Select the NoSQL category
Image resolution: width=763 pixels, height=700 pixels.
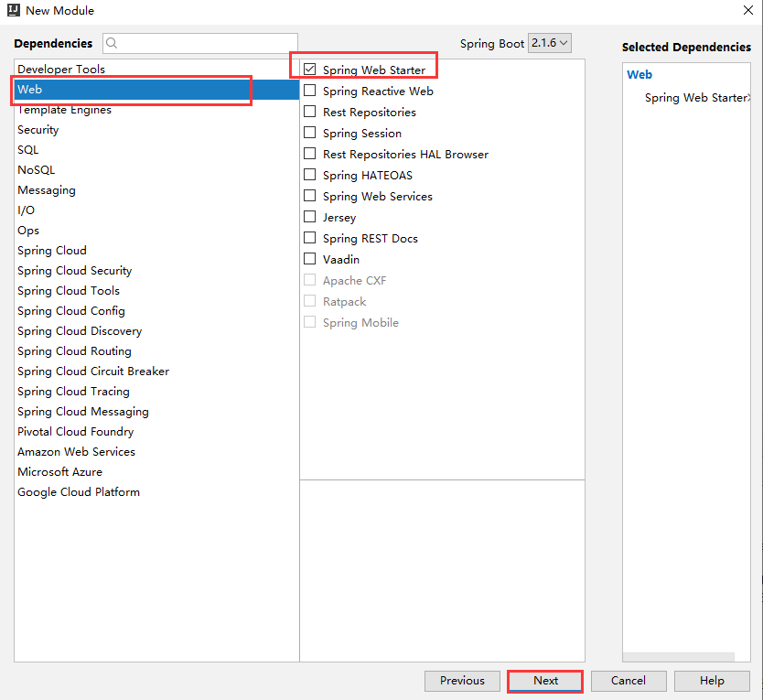156,170
